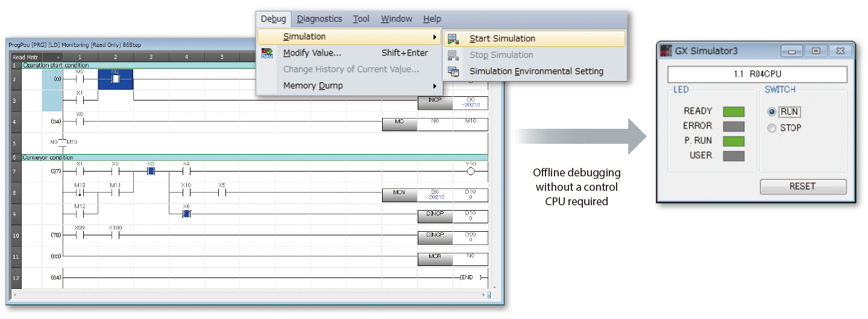Click the 1.1 R04CPU field
The width and height of the screenshot is (868, 319).
click(756, 75)
